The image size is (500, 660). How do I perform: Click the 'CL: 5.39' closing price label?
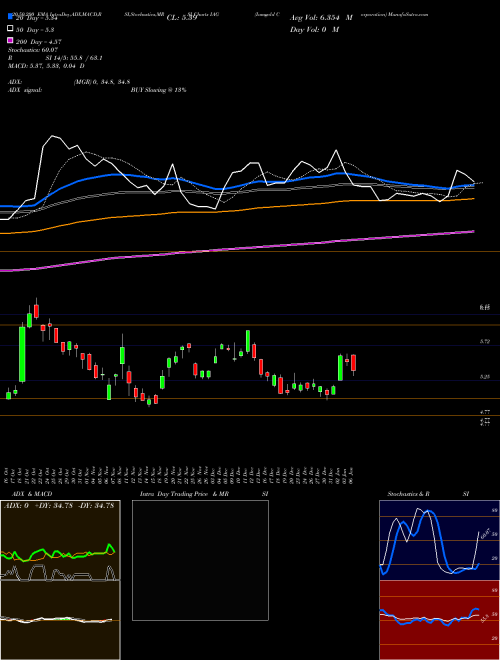182,18
